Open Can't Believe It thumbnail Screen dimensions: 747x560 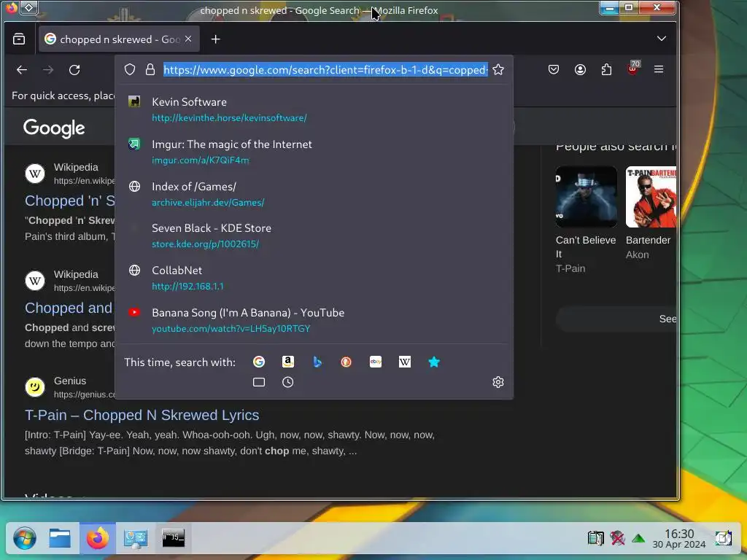click(586, 197)
